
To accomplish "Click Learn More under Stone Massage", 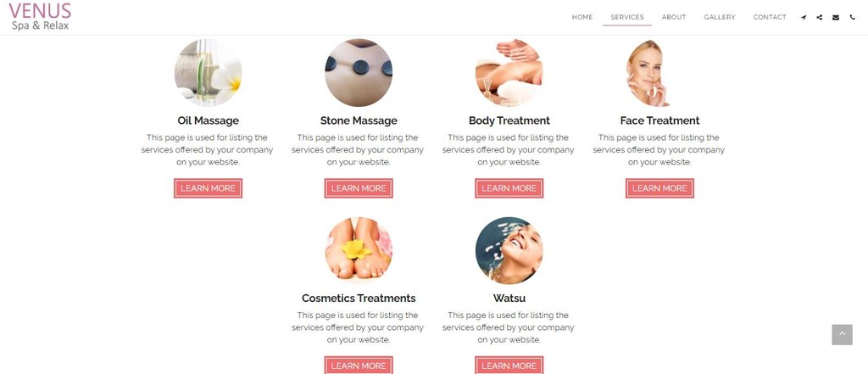I will (359, 188).
